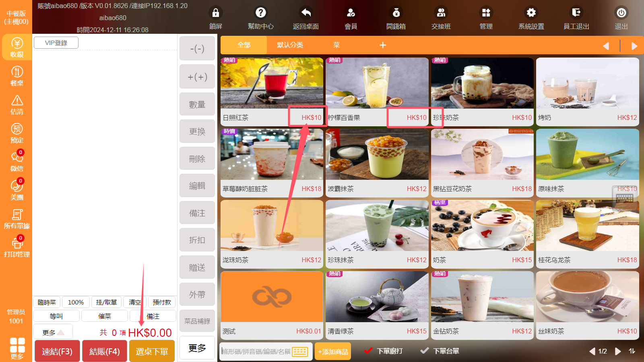Open the 美團 Meituan orders icon
644x362 pixels.
click(x=17, y=190)
